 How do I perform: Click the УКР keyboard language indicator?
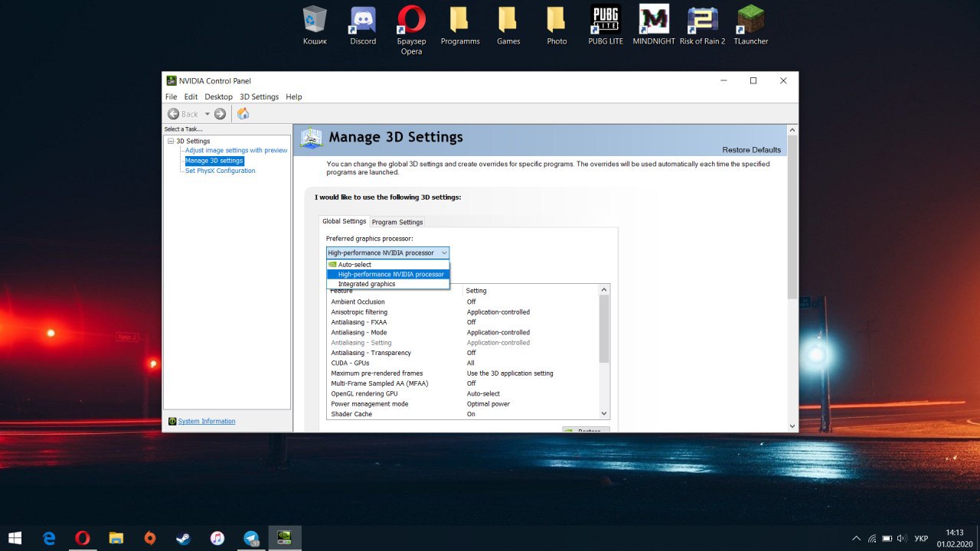921,538
